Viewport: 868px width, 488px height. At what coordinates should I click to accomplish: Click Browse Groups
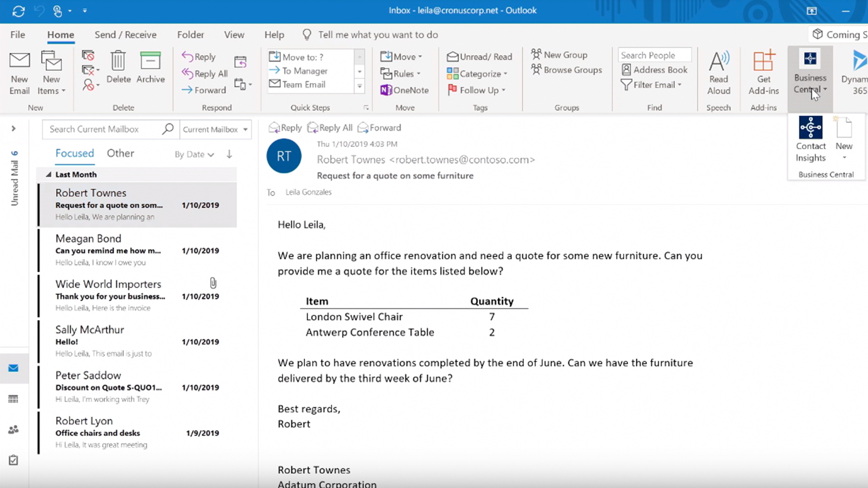click(x=566, y=70)
